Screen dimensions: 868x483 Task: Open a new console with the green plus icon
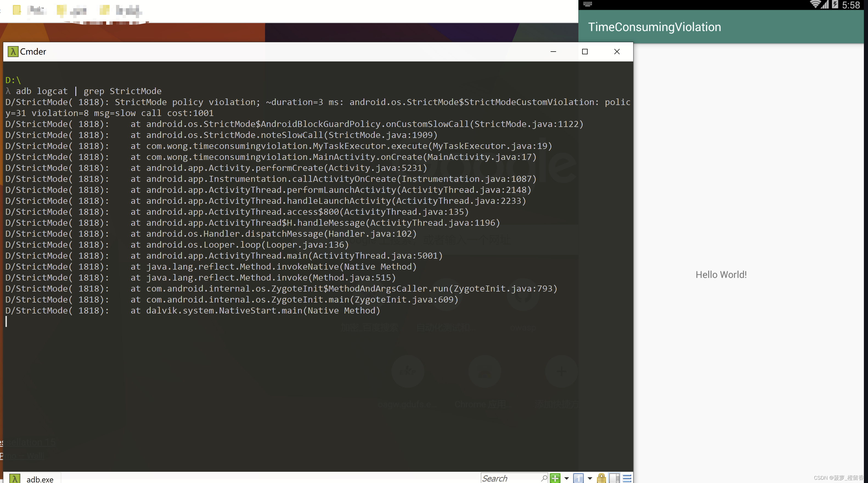pos(555,478)
